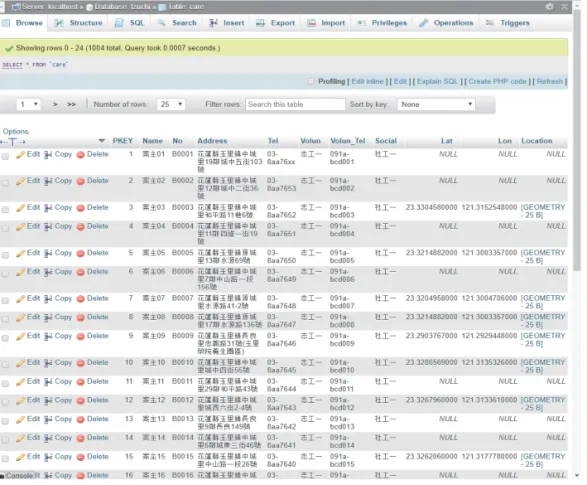Click the Create PHP code link

click(x=497, y=82)
